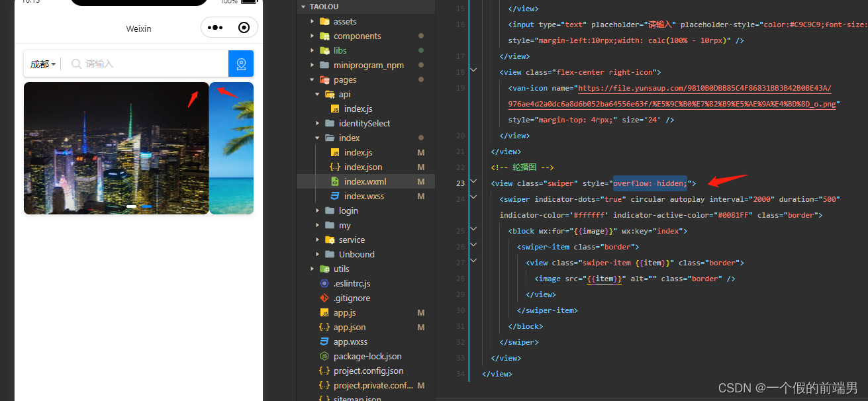Image resolution: width=868 pixels, height=401 pixels.
Task: Click line number 23 in the gutter
Action: [x=460, y=183]
